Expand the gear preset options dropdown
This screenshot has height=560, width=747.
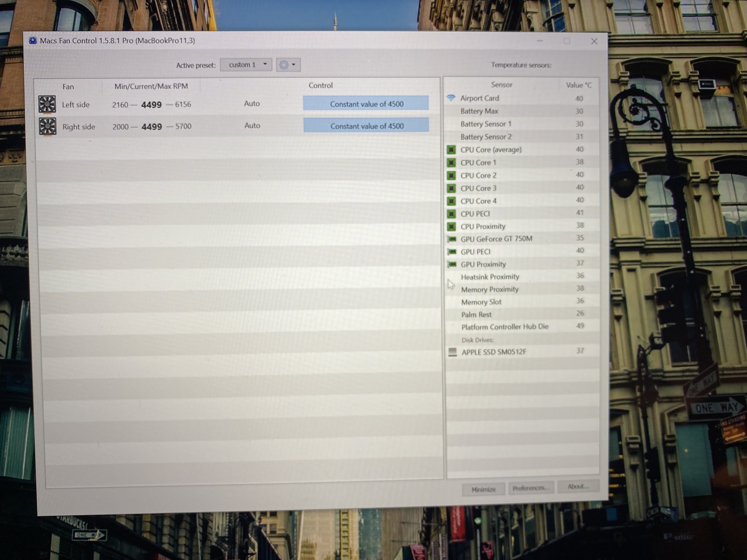(x=288, y=65)
